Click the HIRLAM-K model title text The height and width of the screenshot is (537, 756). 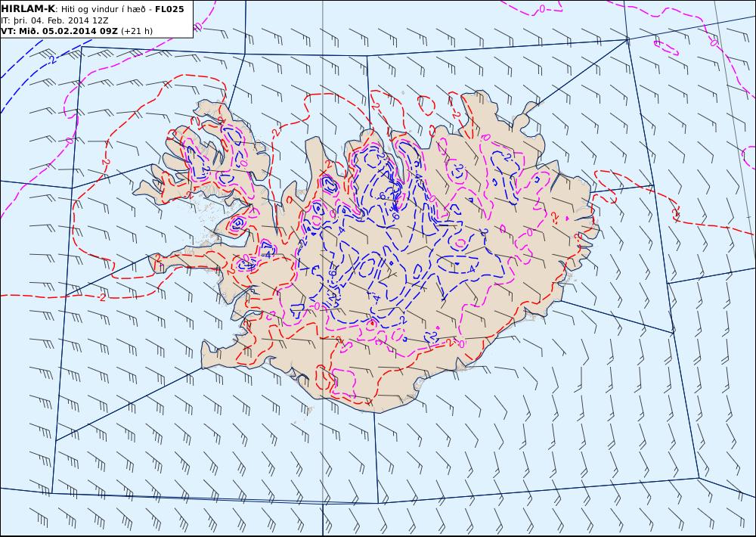(28, 9)
